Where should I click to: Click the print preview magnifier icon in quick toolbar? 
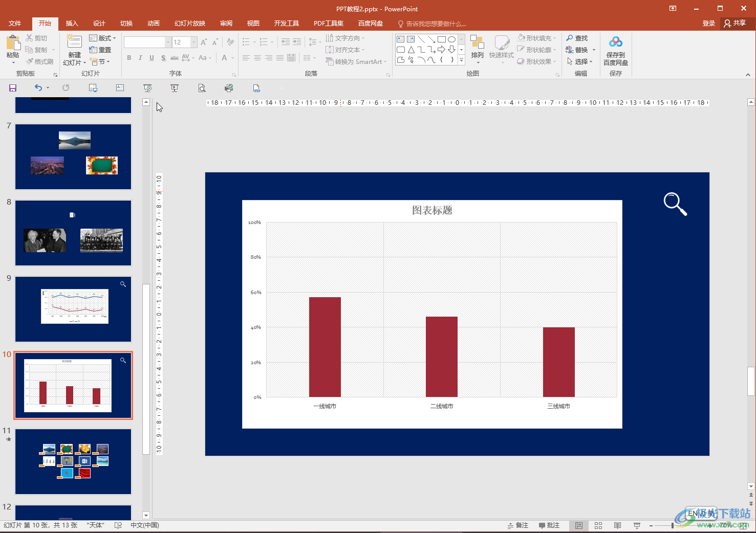202,88
